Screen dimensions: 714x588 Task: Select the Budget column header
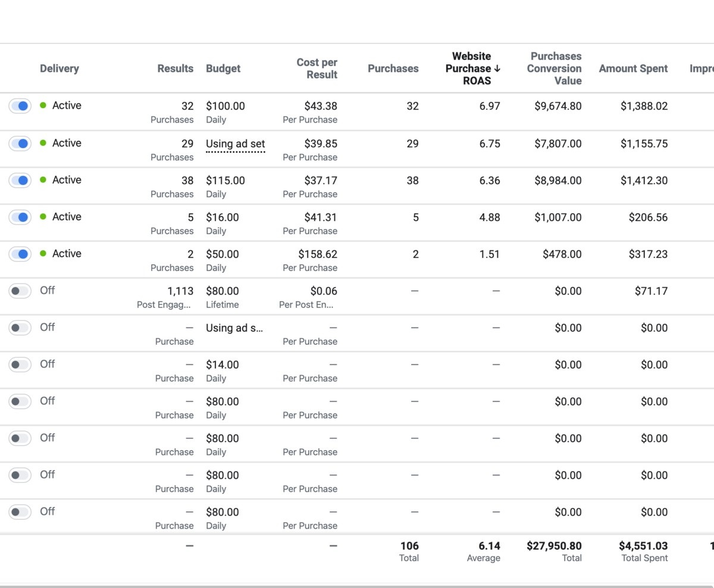click(x=223, y=68)
